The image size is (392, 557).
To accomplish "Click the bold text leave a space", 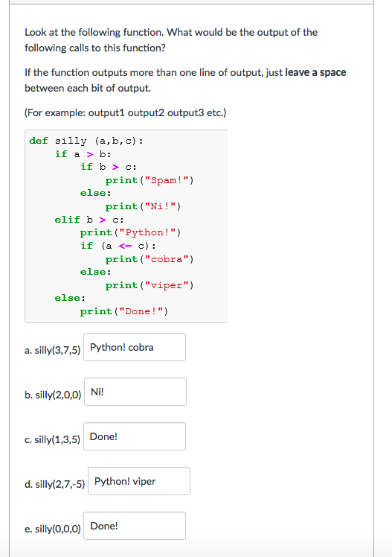I will (x=315, y=72).
